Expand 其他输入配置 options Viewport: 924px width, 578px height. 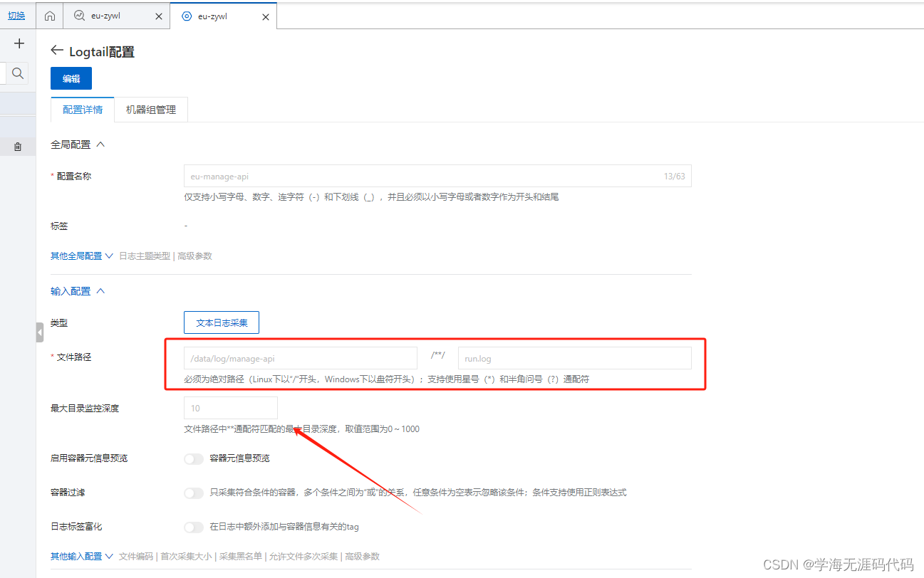(82, 556)
